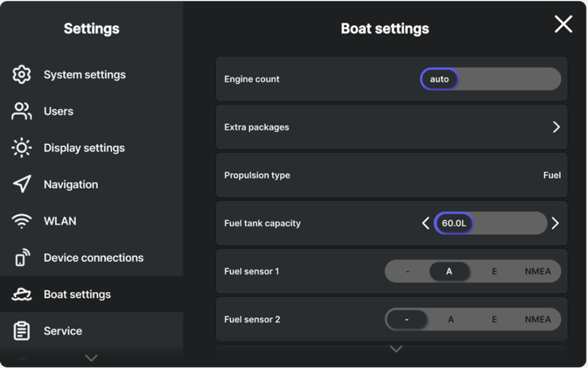
Task: Click the Fuel sensor 2 label
Action: click(252, 319)
